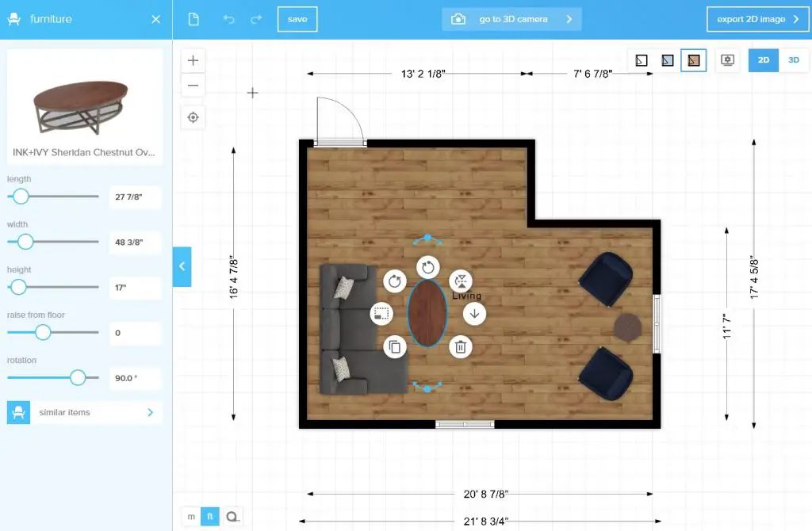Click the new document icon in the top toolbar
The image size is (812, 531).
(x=193, y=18)
